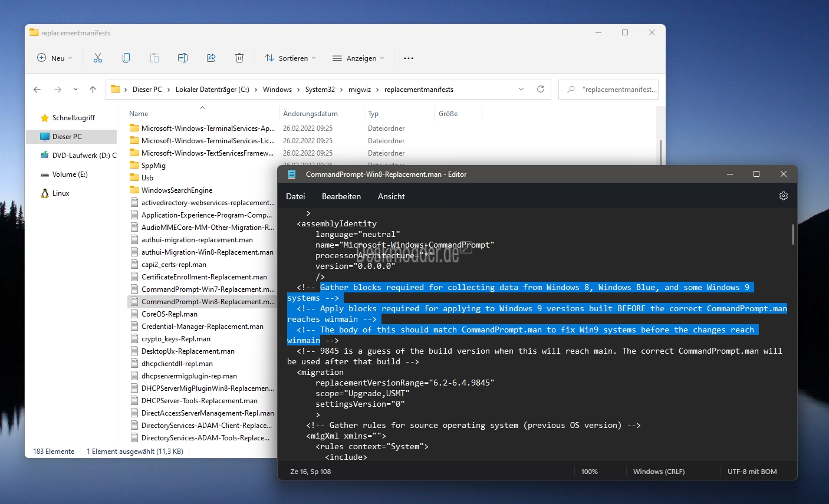Expand chevron after migwiz in breadcrumb
This screenshot has width=829, height=504.
(x=378, y=90)
